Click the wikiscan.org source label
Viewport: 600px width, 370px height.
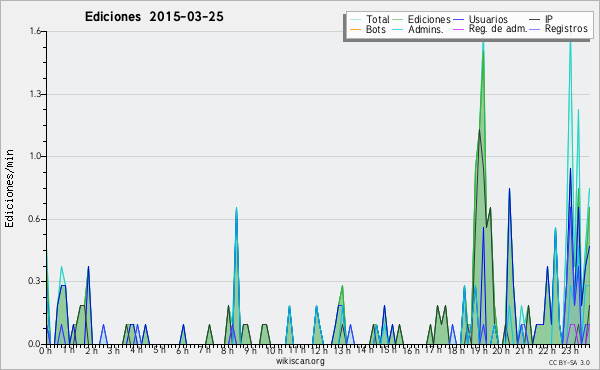point(300,361)
